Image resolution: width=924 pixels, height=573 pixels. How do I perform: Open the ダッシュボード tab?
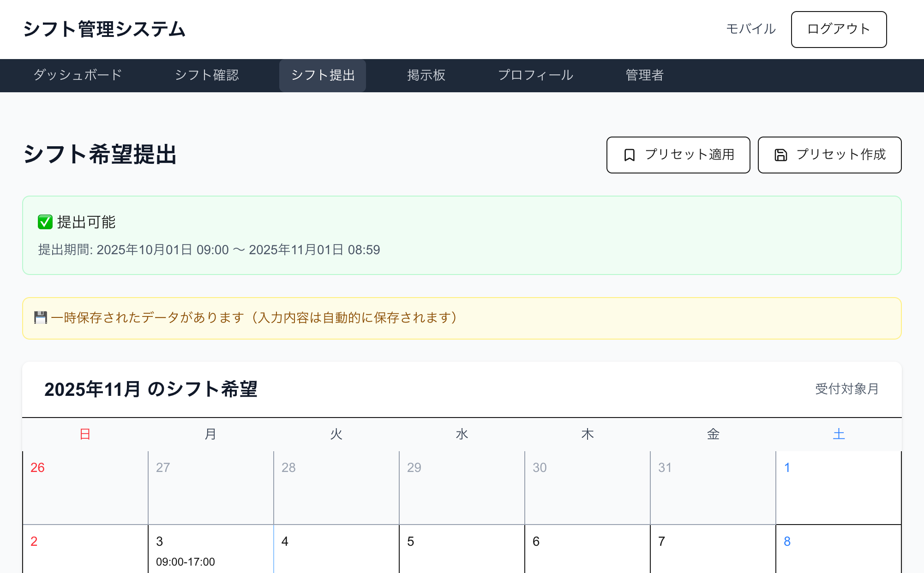click(x=78, y=75)
